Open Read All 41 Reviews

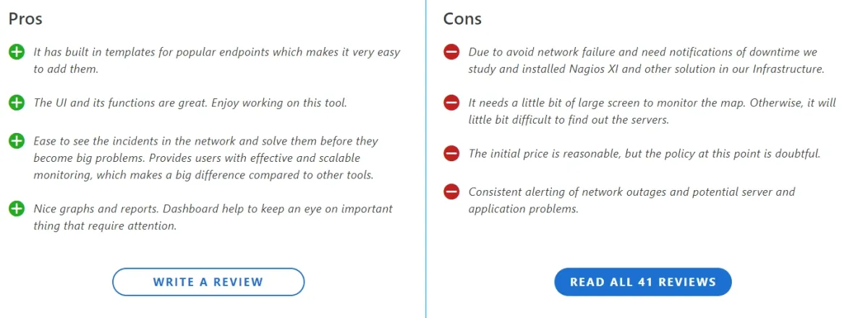(643, 282)
